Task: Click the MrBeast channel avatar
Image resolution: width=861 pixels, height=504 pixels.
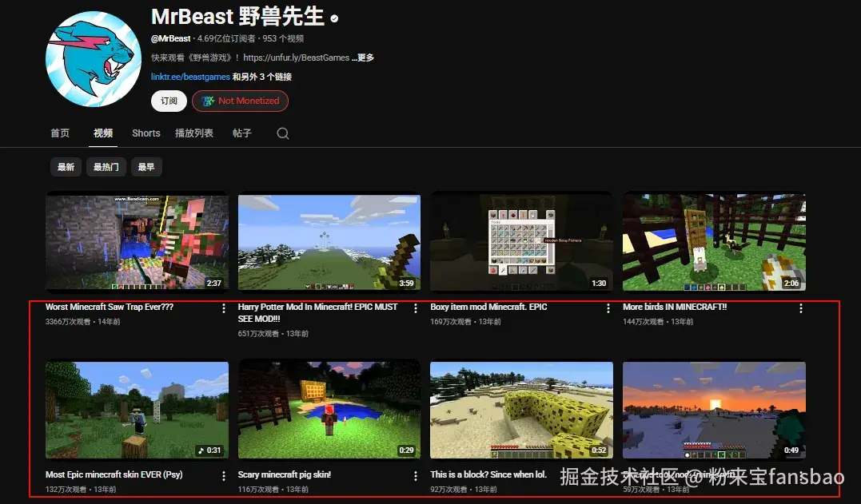Action: (x=94, y=59)
